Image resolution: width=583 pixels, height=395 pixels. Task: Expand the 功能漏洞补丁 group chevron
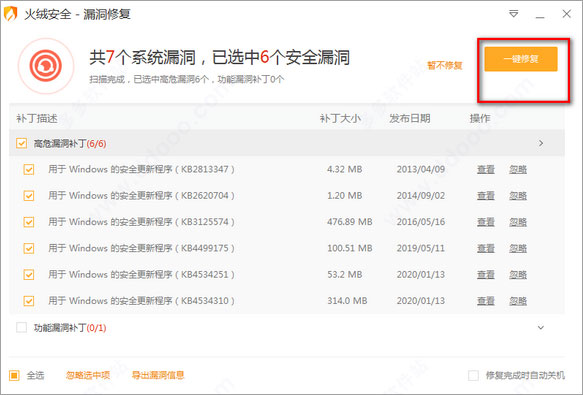click(541, 328)
